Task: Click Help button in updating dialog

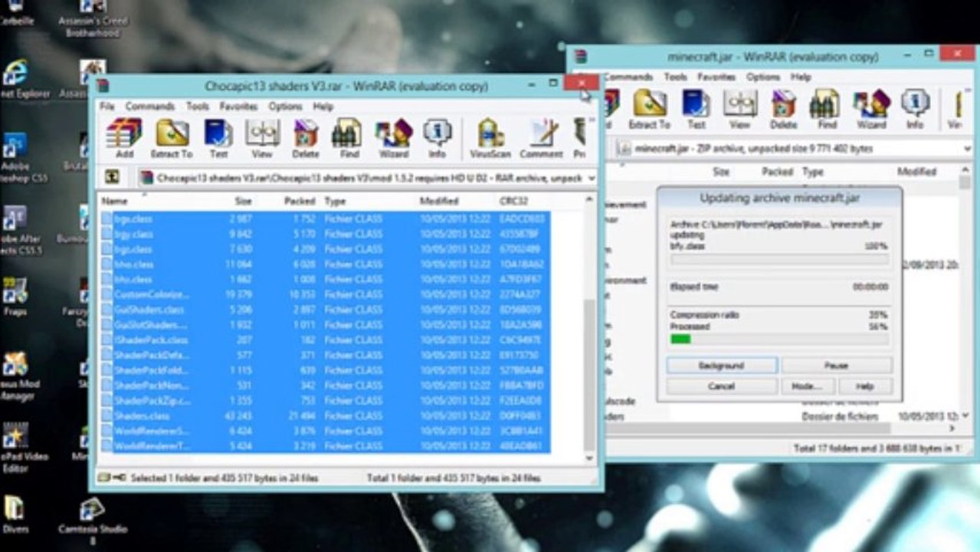Action: (x=864, y=386)
